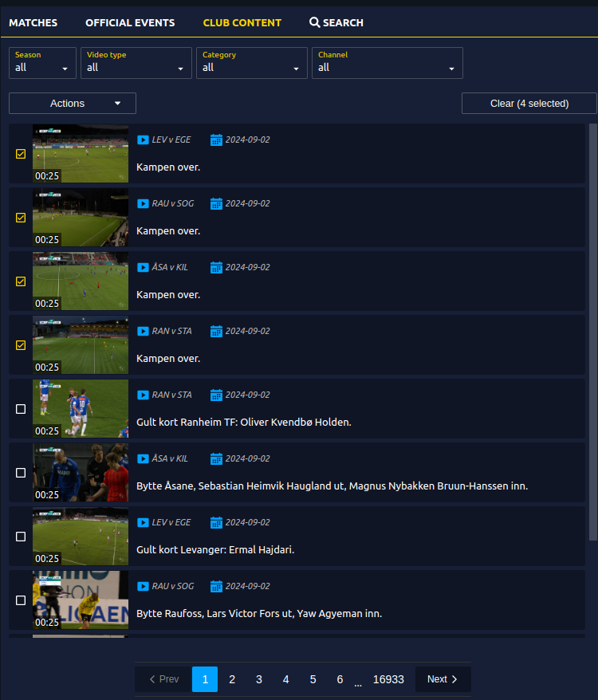The height and width of the screenshot is (700, 598).
Task: Open the Category dropdown
Action: 252,63
